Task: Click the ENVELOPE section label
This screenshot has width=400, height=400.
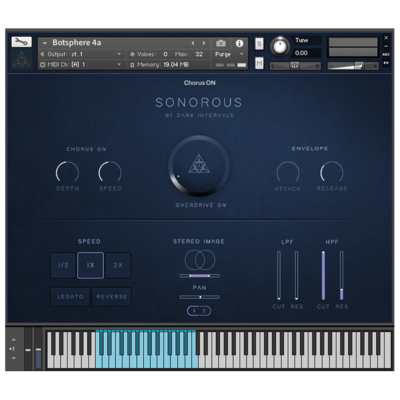Action: coord(310,148)
